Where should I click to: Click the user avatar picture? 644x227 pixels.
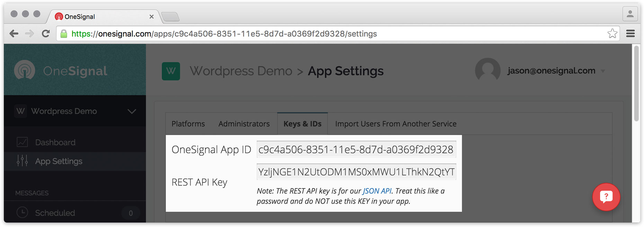point(487,71)
